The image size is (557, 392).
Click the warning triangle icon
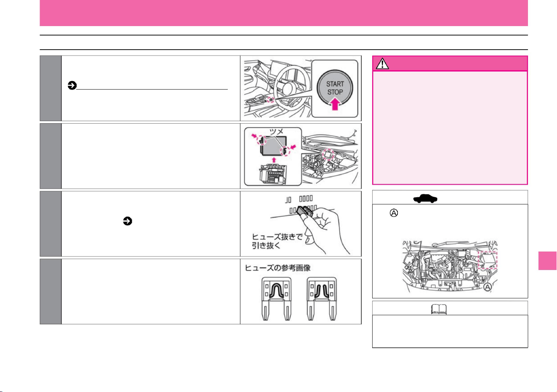382,64
